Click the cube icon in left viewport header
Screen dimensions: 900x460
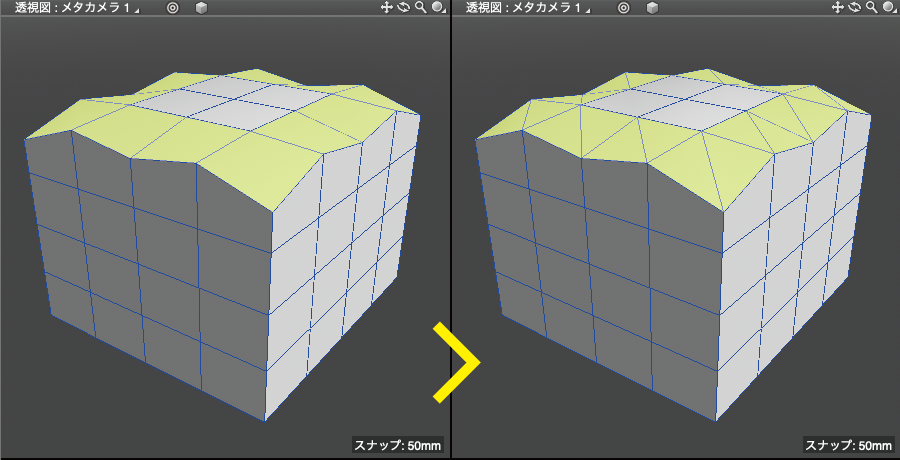tap(201, 8)
